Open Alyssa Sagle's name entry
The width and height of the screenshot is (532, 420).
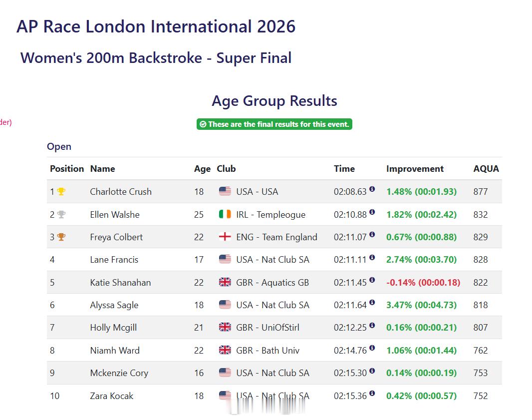point(114,305)
